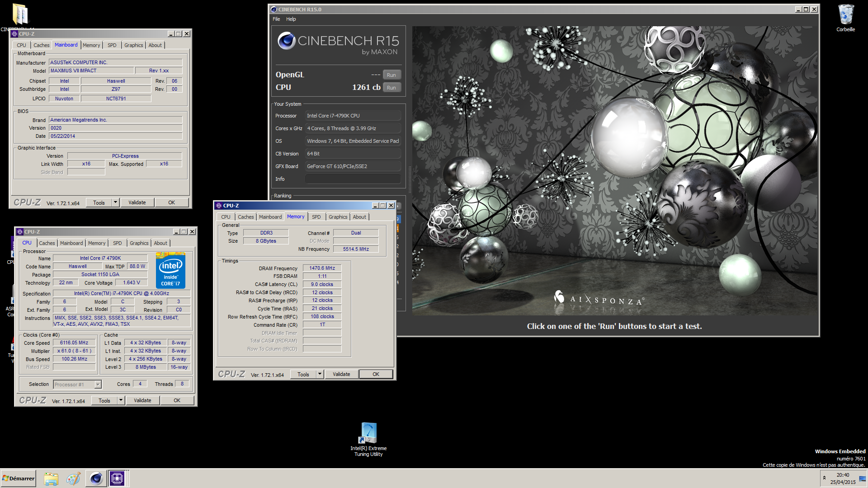Open Mainboard tab in Memory CPU-Z window
This screenshot has height=488, width=868.
[270, 217]
